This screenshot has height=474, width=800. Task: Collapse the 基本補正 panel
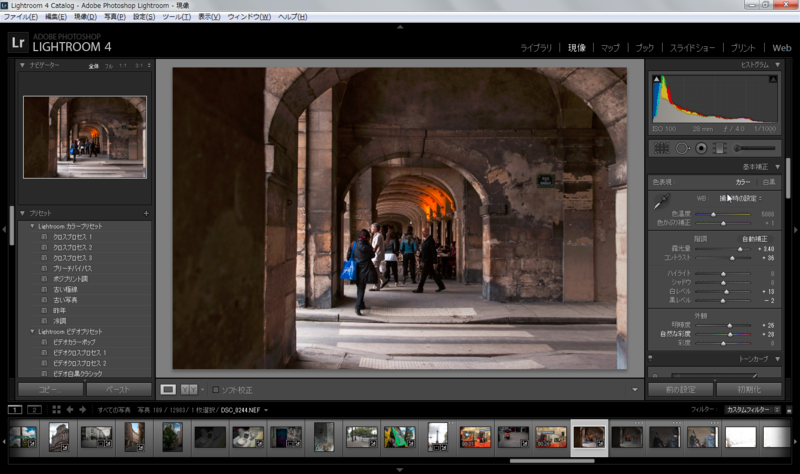pyautogui.click(x=778, y=167)
